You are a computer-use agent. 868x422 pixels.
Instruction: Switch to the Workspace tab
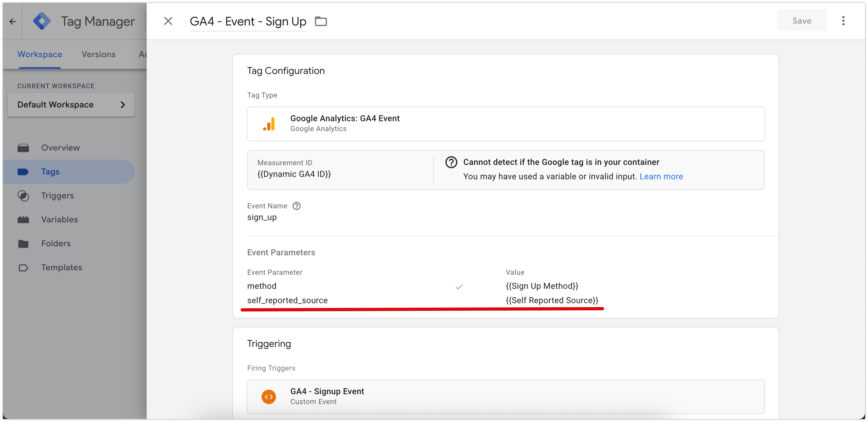point(40,54)
